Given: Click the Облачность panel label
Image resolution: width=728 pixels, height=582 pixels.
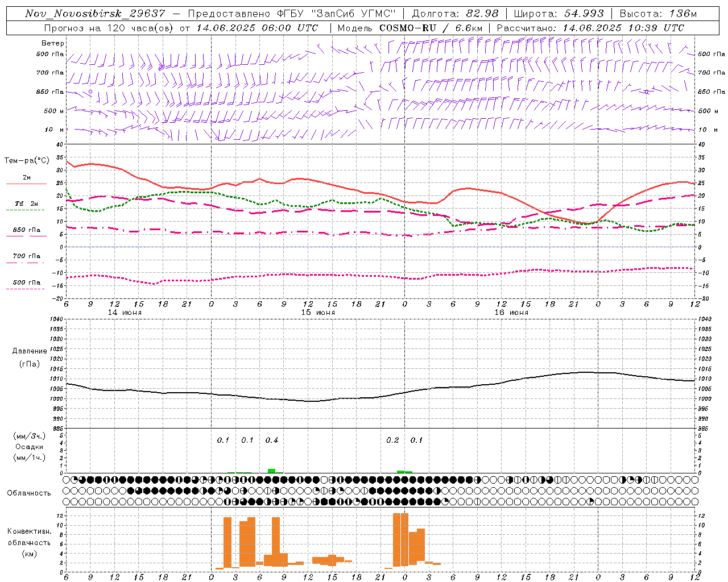Looking at the screenshot, I should point(29,493).
